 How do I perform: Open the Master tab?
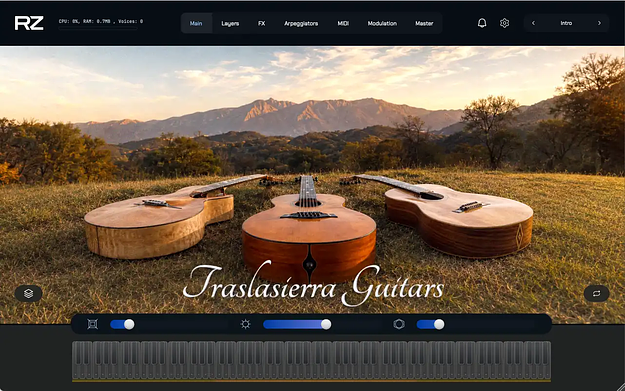[424, 23]
